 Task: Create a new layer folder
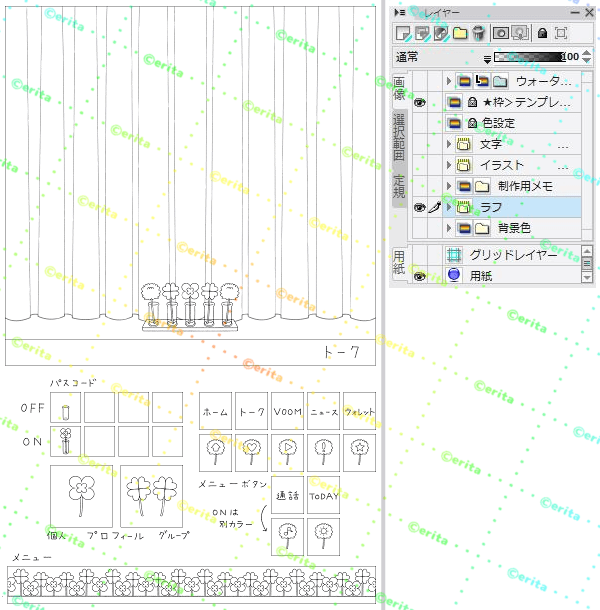coord(460,33)
